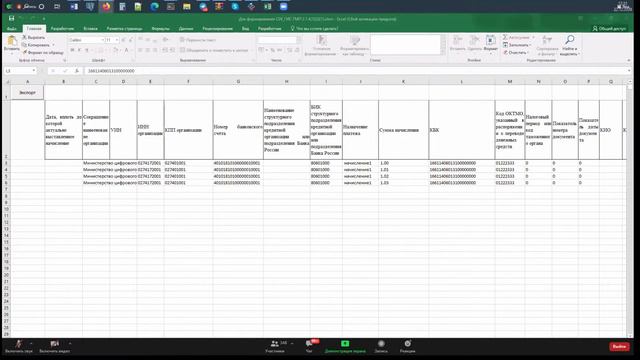Click the Find and Select magnifier icon
The image size is (640, 360).
pos(569,40)
